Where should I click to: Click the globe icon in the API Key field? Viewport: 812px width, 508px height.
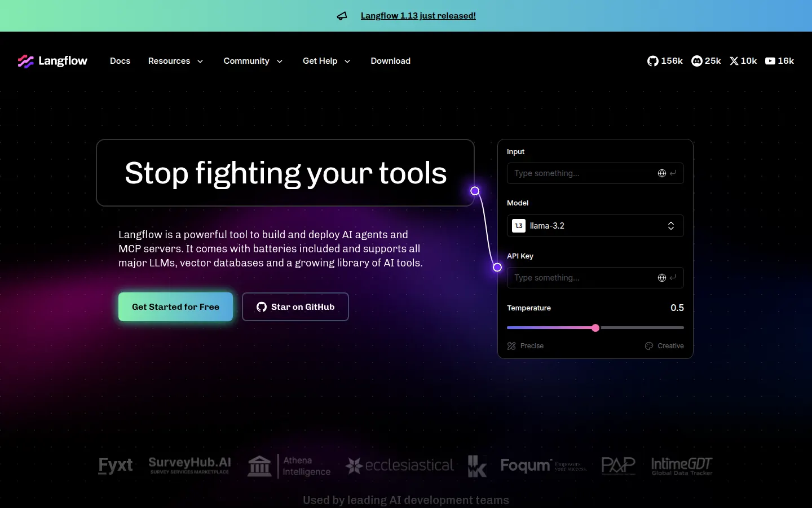point(662,278)
